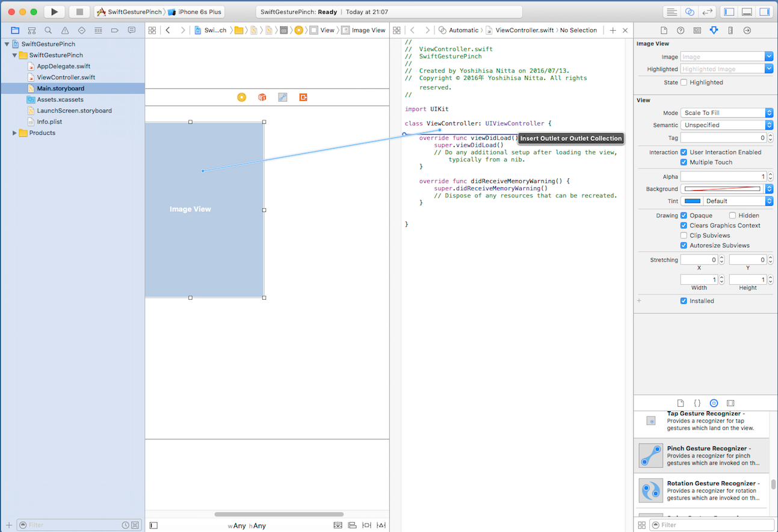The height and width of the screenshot is (532, 778).
Task: Collapse the Products folder disclosure triangle
Action: [x=14, y=133]
